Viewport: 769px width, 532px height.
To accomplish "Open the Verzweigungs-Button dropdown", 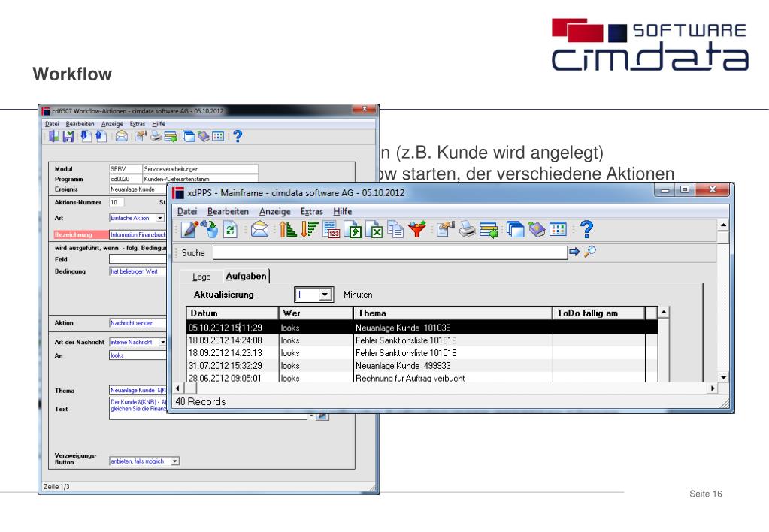I will [x=175, y=461].
